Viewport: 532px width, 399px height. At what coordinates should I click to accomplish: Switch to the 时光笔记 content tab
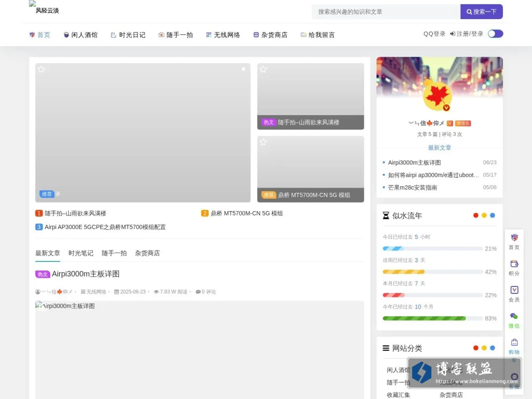[81, 253]
